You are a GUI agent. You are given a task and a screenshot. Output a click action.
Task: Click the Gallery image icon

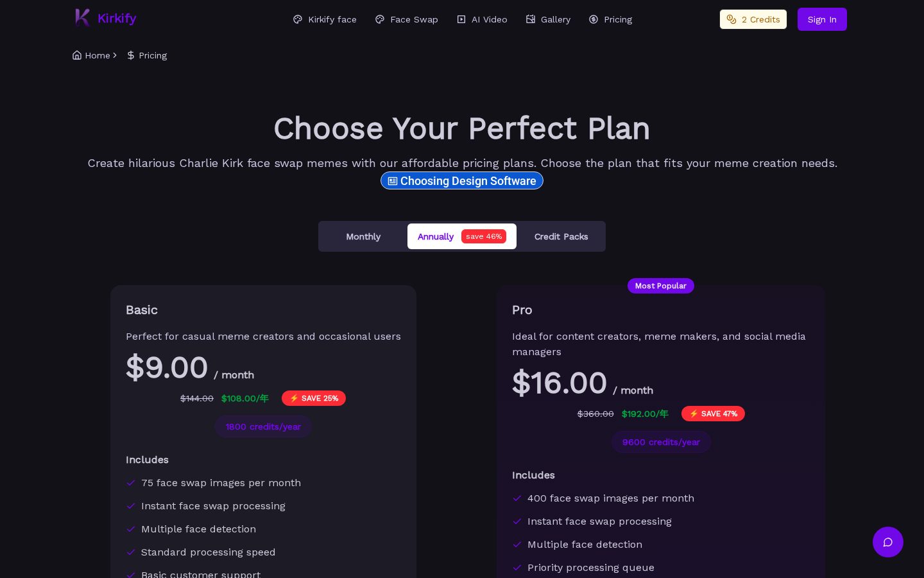pos(531,19)
